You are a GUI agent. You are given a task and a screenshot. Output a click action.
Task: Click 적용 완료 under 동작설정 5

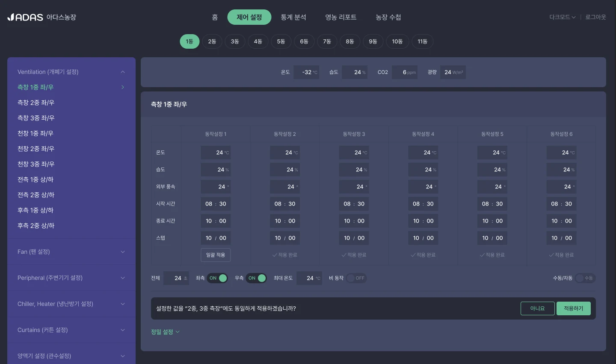[492, 255]
